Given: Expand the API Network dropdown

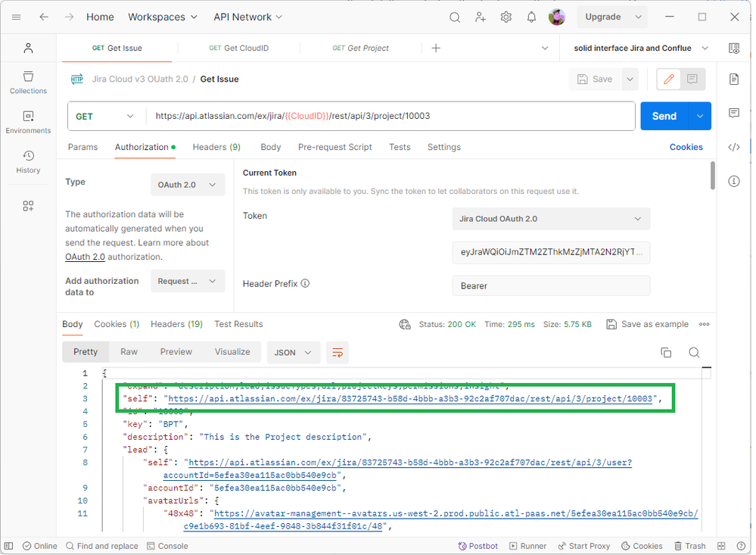Looking at the screenshot, I should point(247,17).
